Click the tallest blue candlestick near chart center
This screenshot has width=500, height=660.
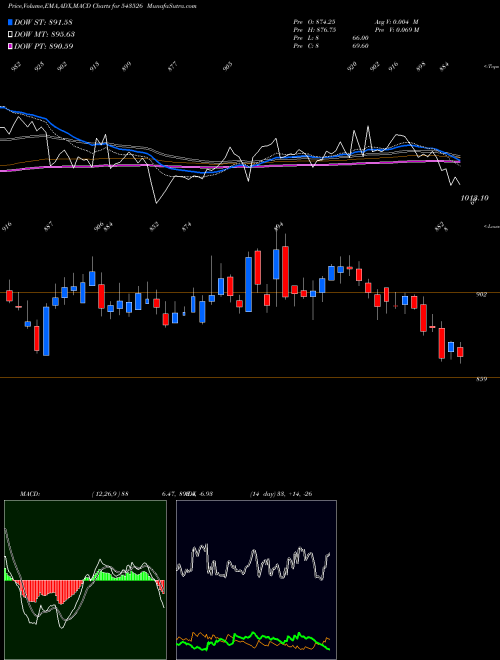248,284
